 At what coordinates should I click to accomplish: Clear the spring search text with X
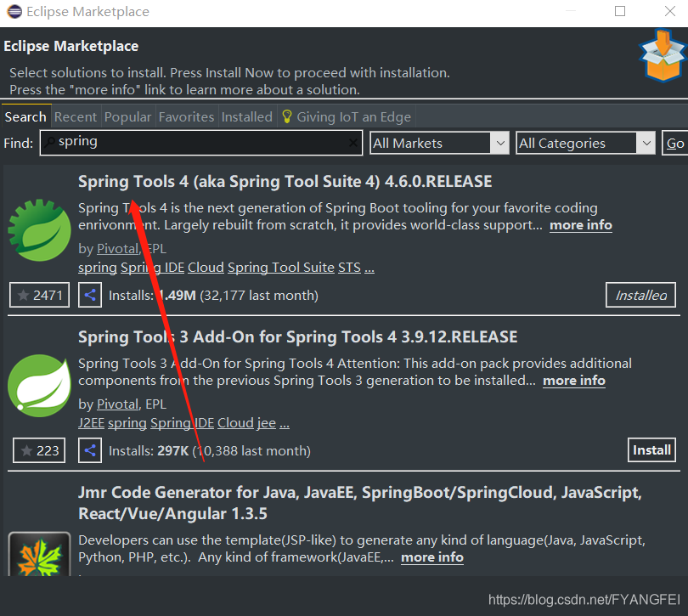click(352, 143)
